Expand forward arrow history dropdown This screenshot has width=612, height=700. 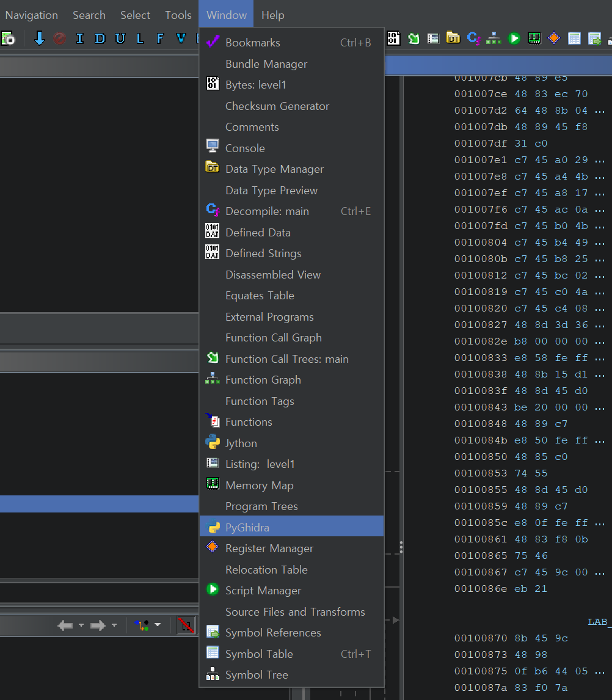(x=114, y=625)
